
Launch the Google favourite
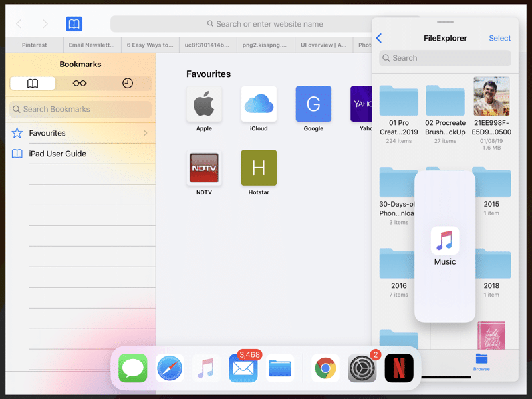click(x=313, y=104)
